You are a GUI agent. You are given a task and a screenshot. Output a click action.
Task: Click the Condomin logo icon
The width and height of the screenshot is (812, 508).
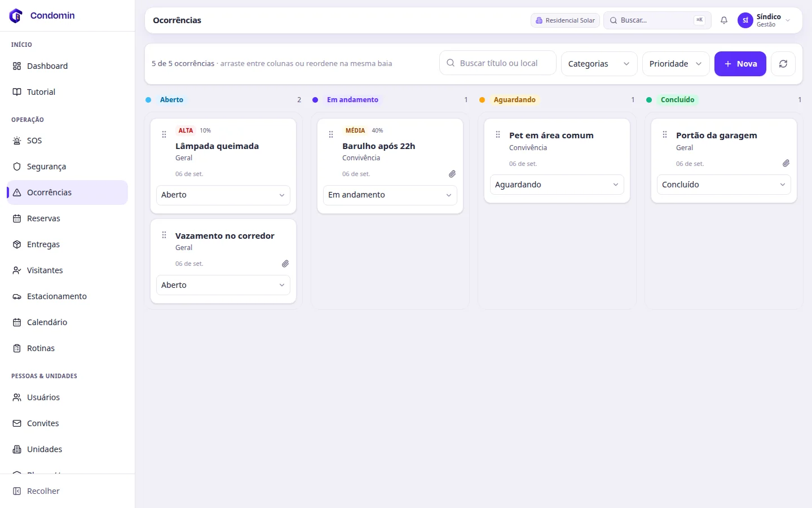point(16,15)
